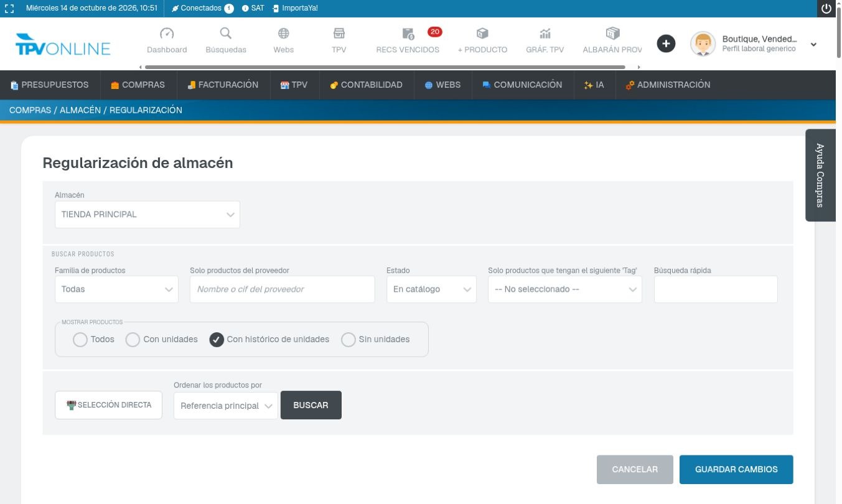
Task: Click the CANCELAR button
Action: click(x=635, y=470)
